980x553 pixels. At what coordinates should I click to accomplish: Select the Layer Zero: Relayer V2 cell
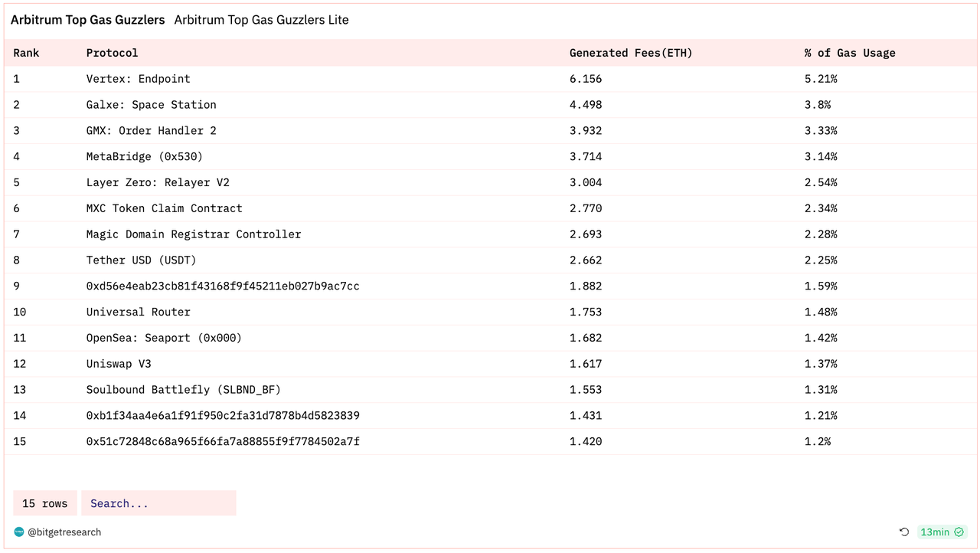click(158, 182)
